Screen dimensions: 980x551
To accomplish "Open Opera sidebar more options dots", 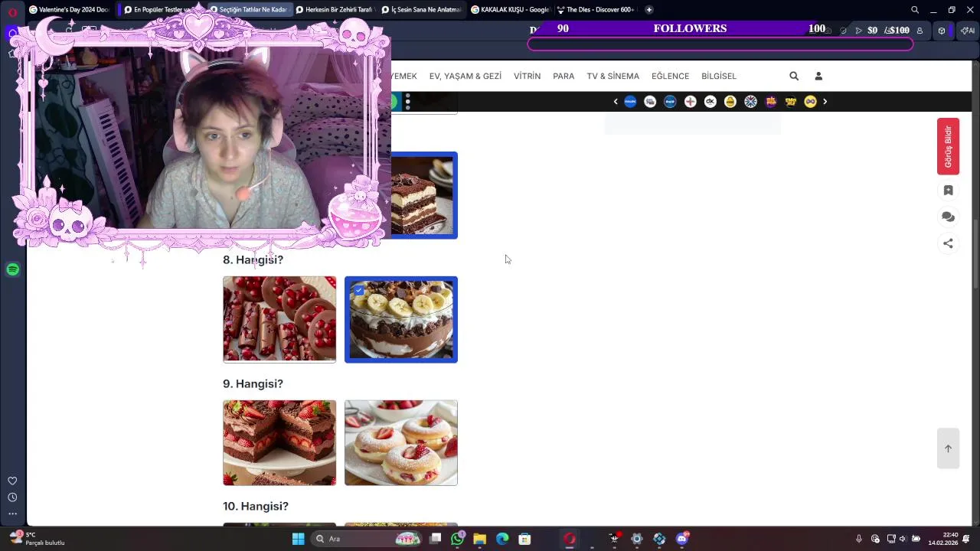I will [x=12, y=514].
